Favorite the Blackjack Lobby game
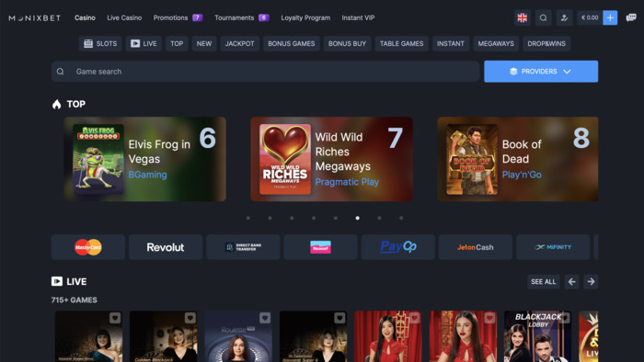 [564, 318]
